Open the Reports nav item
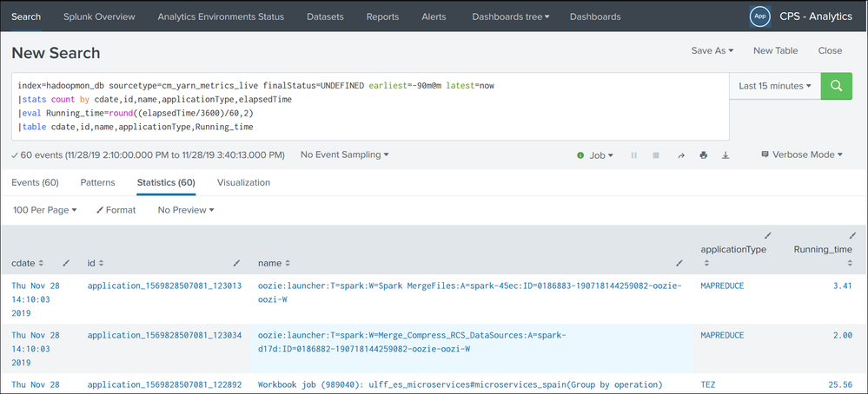The height and width of the screenshot is (394, 868). point(382,16)
